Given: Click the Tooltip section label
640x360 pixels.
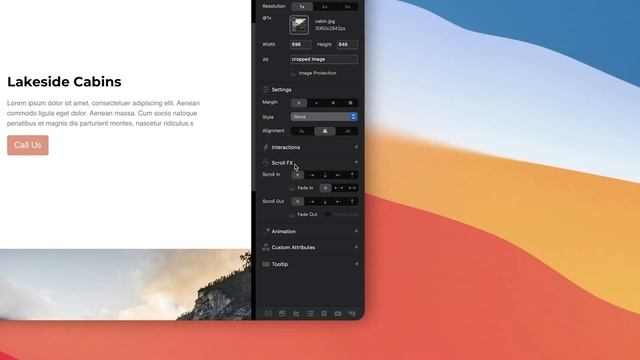Looking at the screenshot, I should point(280,264).
